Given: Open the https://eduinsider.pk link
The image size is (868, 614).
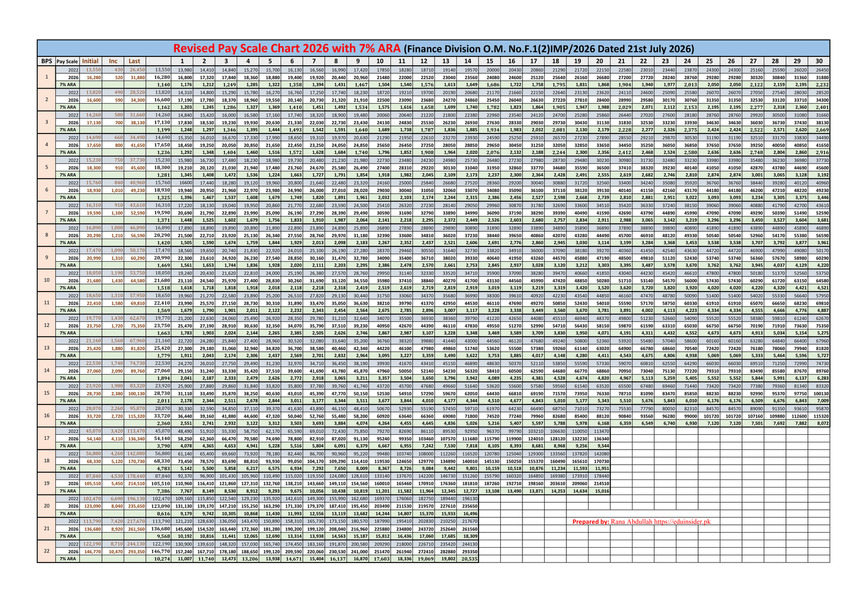Looking at the screenshot, I should (682, 521).
